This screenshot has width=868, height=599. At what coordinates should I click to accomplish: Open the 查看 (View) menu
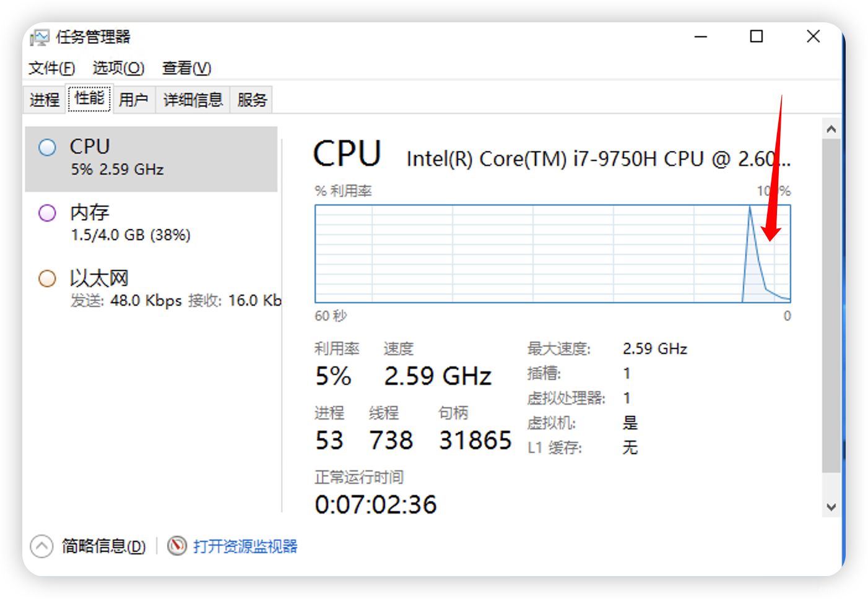click(186, 68)
